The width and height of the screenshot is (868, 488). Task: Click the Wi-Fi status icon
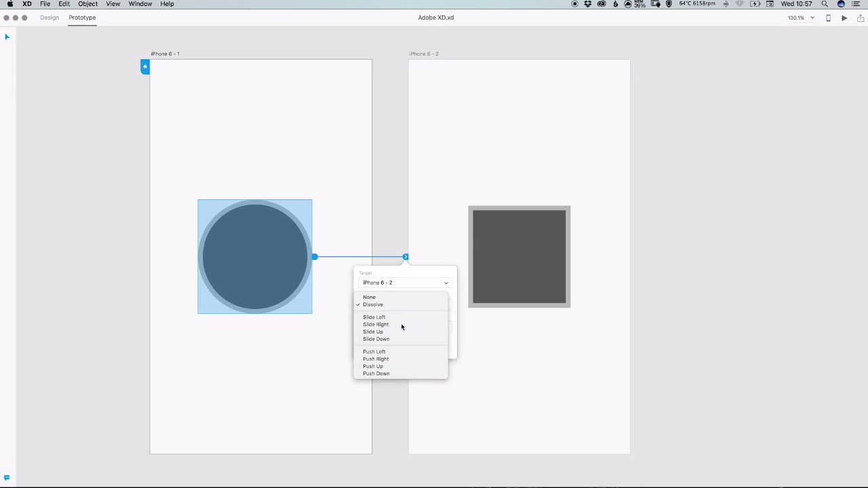[x=740, y=4]
